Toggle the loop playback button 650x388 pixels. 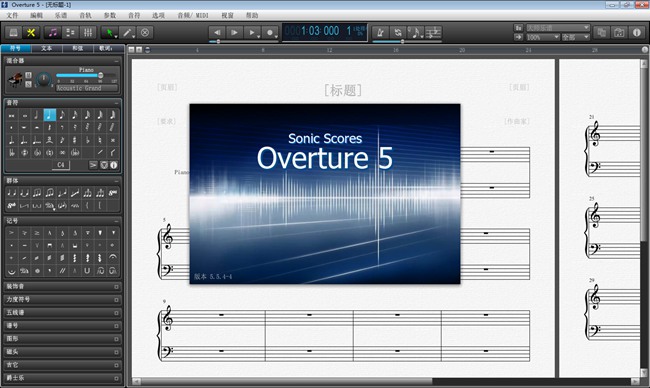(x=398, y=32)
